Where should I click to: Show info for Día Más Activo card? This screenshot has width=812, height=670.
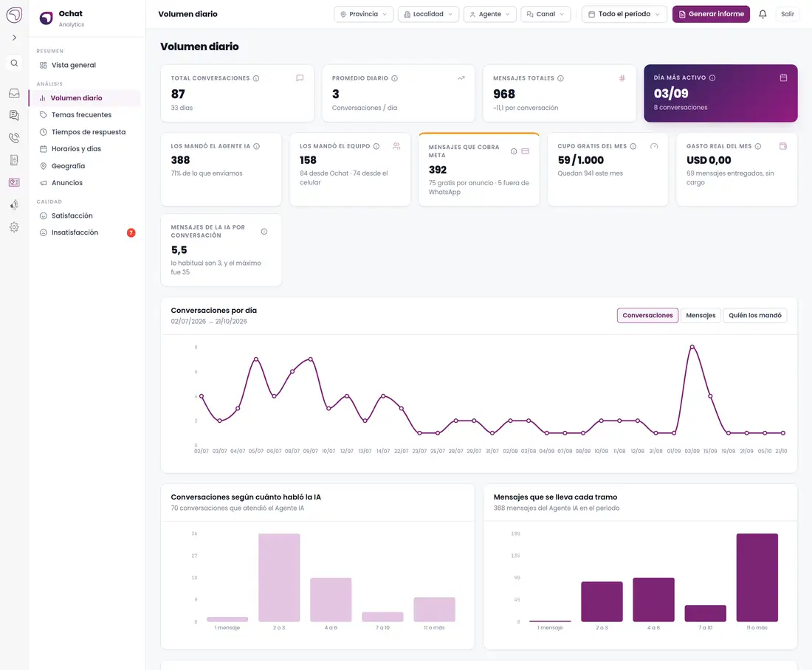point(712,77)
